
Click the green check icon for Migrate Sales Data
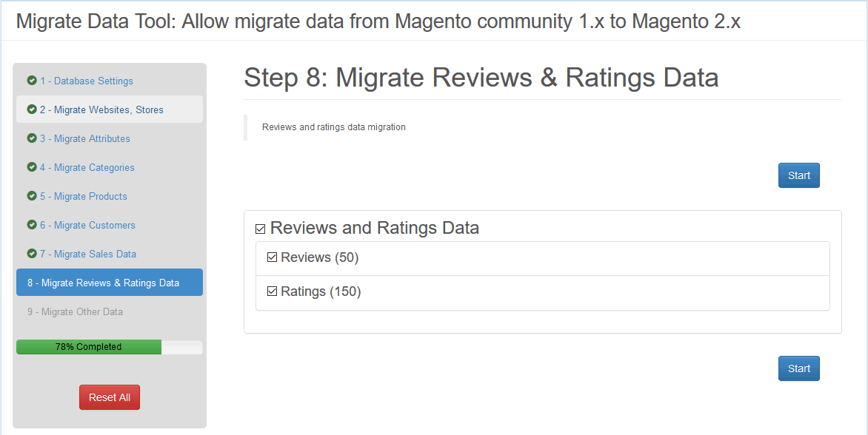[x=32, y=254]
